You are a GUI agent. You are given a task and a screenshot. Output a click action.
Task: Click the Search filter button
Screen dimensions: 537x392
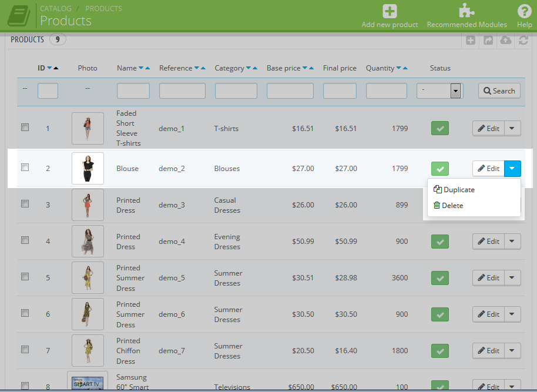point(499,91)
